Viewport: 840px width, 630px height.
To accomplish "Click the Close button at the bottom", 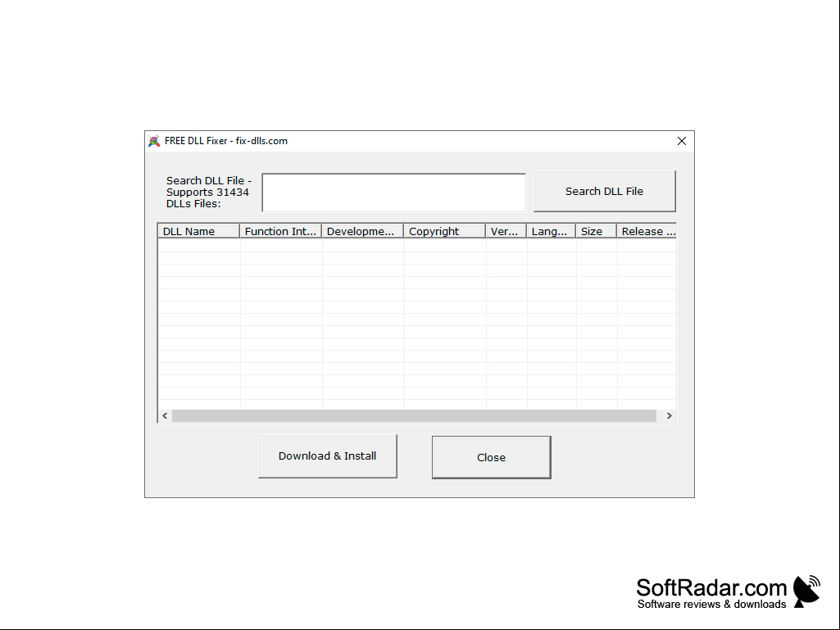I will 491,457.
